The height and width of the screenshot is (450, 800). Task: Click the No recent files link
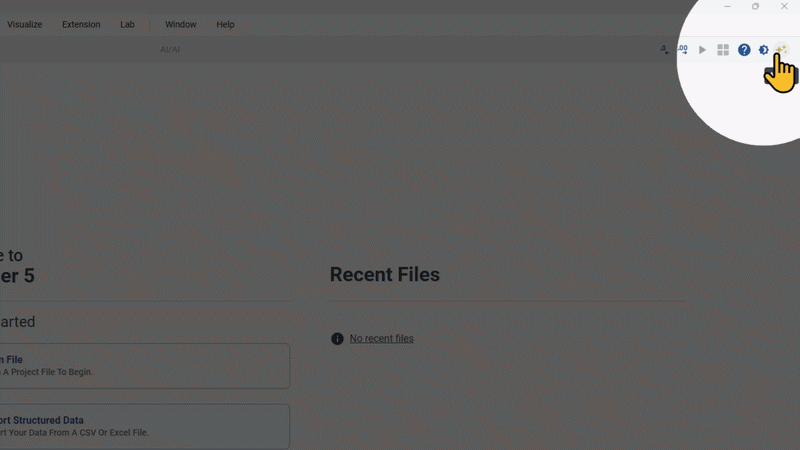381,338
